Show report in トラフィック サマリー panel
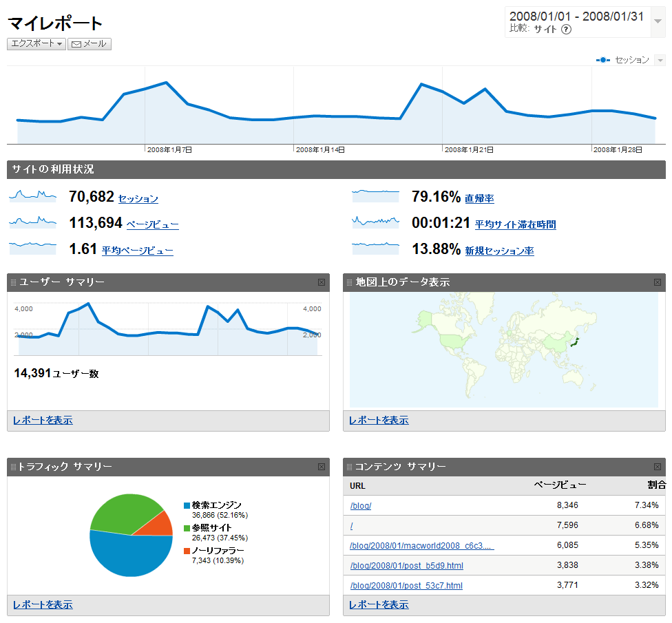The width and height of the screenshot is (672, 623). tap(43, 604)
